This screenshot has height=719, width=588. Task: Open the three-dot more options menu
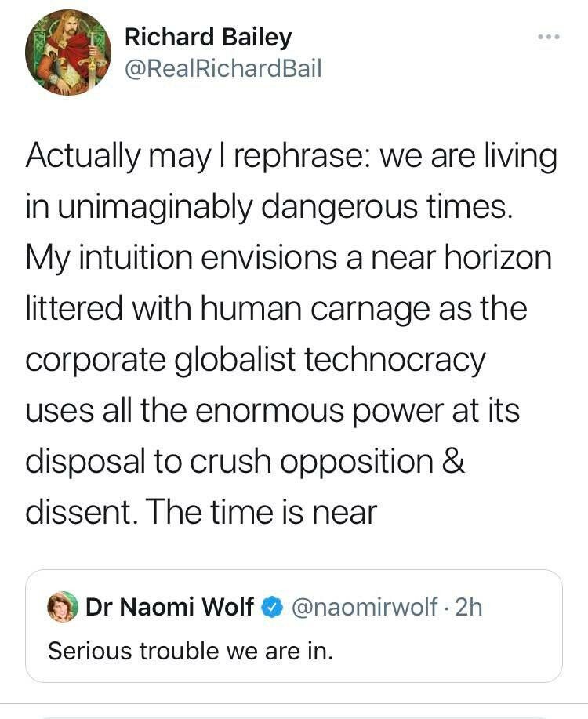(548, 37)
